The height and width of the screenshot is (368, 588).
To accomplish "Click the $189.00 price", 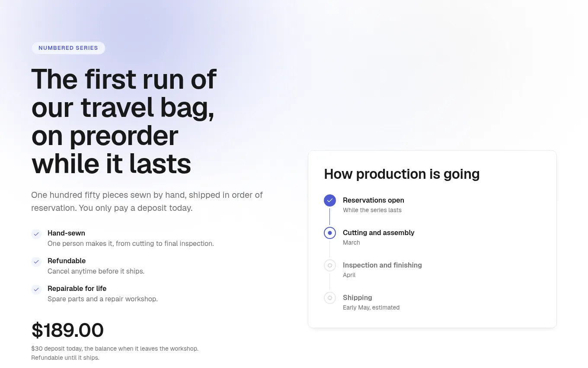I will (x=67, y=330).
